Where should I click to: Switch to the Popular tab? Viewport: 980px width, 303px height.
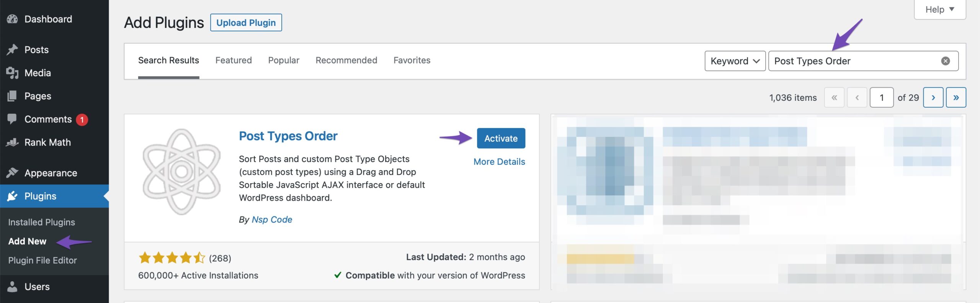284,61
